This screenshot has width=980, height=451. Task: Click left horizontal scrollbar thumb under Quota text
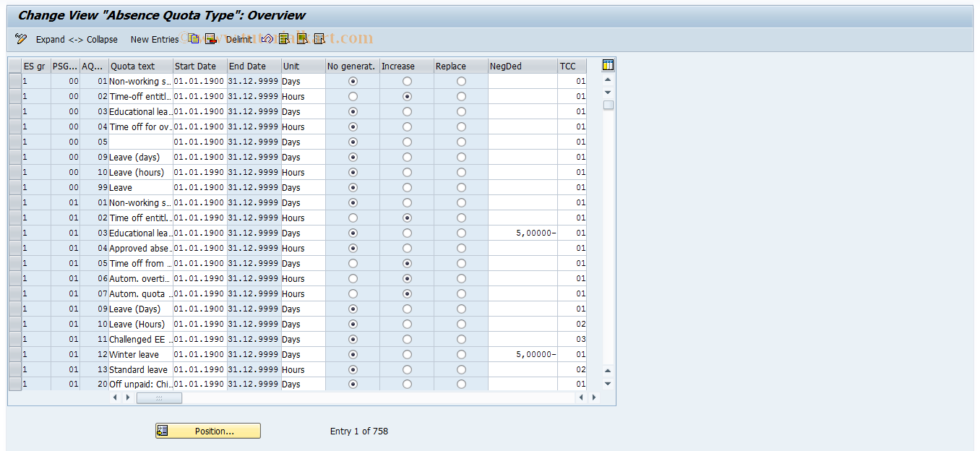pos(159,398)
